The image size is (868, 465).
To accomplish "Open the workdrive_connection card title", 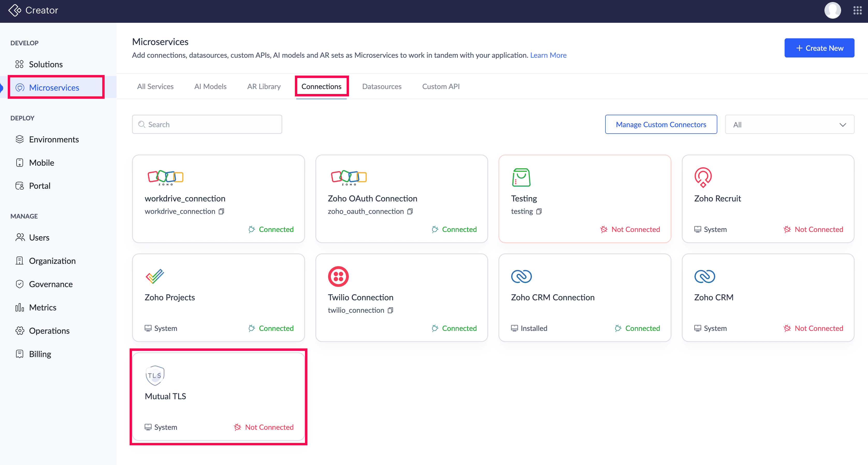I will (x=185, y=199).
